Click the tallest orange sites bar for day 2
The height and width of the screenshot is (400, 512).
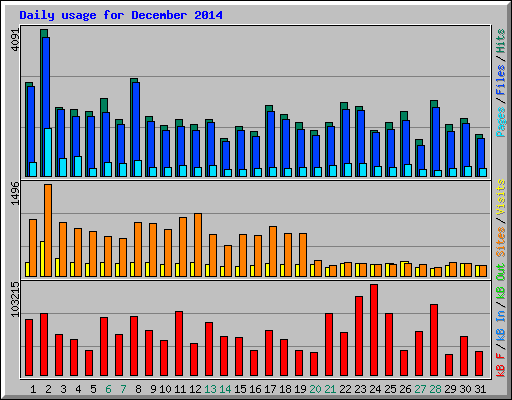click(48, 230)
